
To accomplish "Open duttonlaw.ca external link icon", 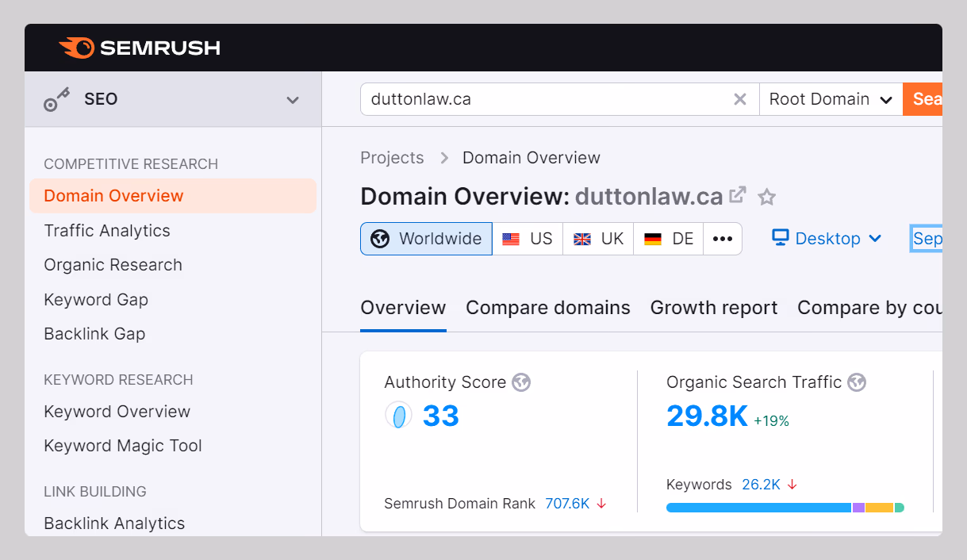I will pos(738,194).
